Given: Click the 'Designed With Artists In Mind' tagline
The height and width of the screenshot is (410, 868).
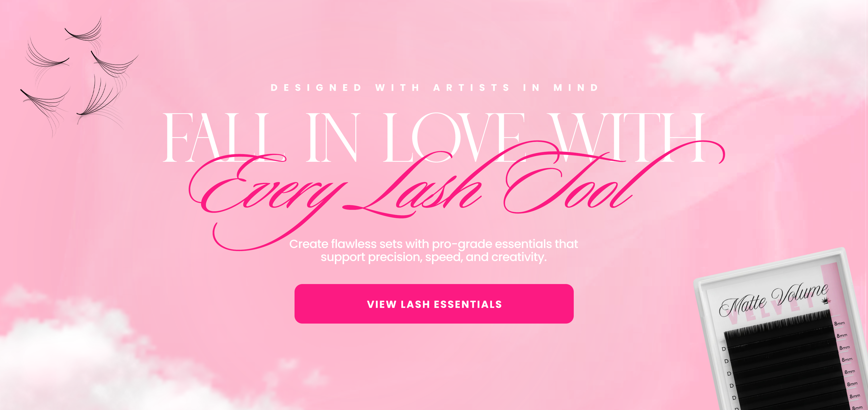Looking at the screenshot, I should (x=435, y=88).
